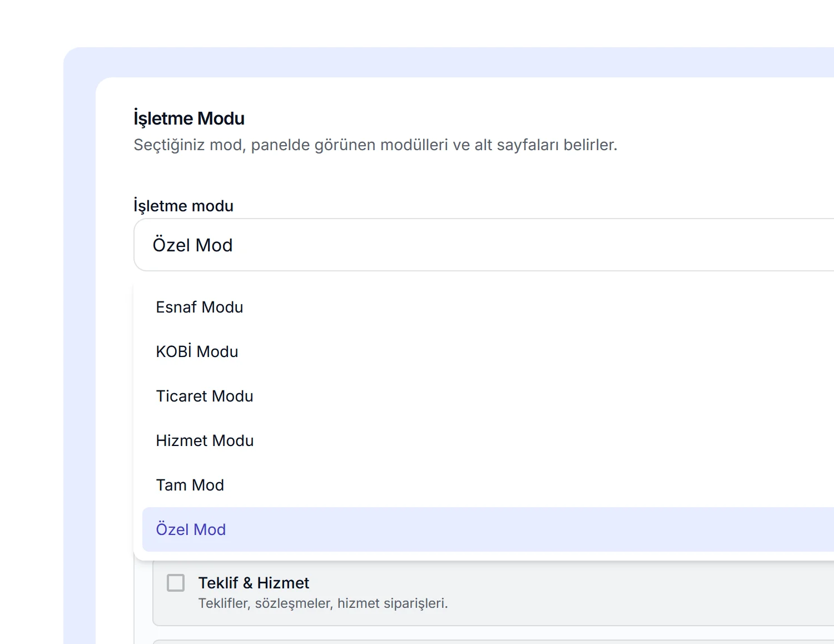This screenshot has height=644, width=834.
Task: Click the Teklif & Hizmet title
Action: [x=254, y=583]
